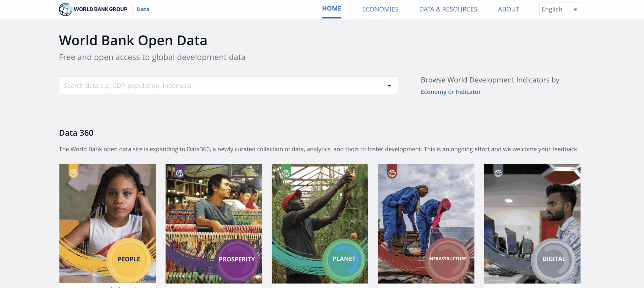Image resolution: width=644 pixels, height=288 pixels.
Task: Open the English language selector
Action: [x=560, y=9]
